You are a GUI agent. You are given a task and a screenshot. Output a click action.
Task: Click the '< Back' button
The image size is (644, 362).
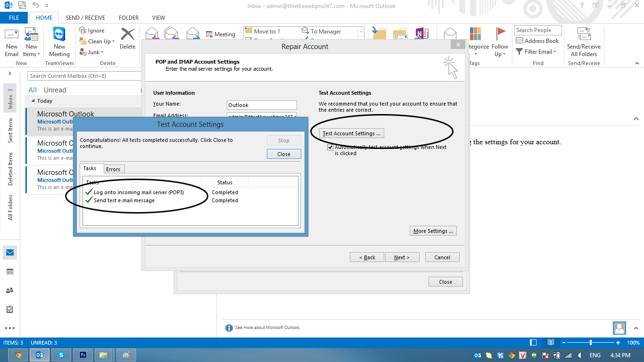pyautogui.click(x=367, y=257)
